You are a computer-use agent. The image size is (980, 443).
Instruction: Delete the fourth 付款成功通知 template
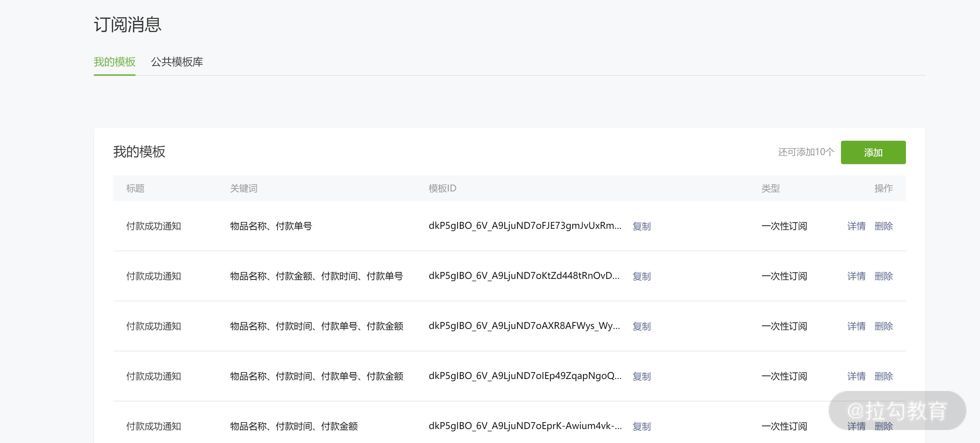884,376
